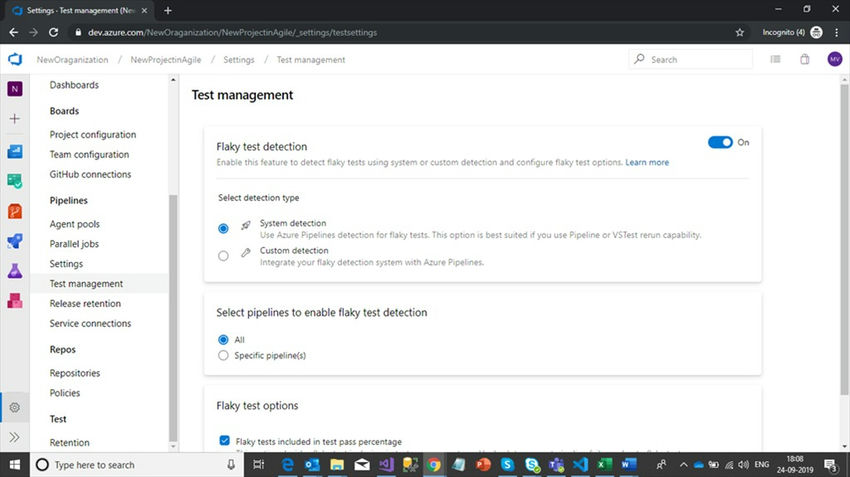Click the Incognito profile icon
Image resolution: width=850 pixels, height=477 pixels.
click(x=816, y=33)
